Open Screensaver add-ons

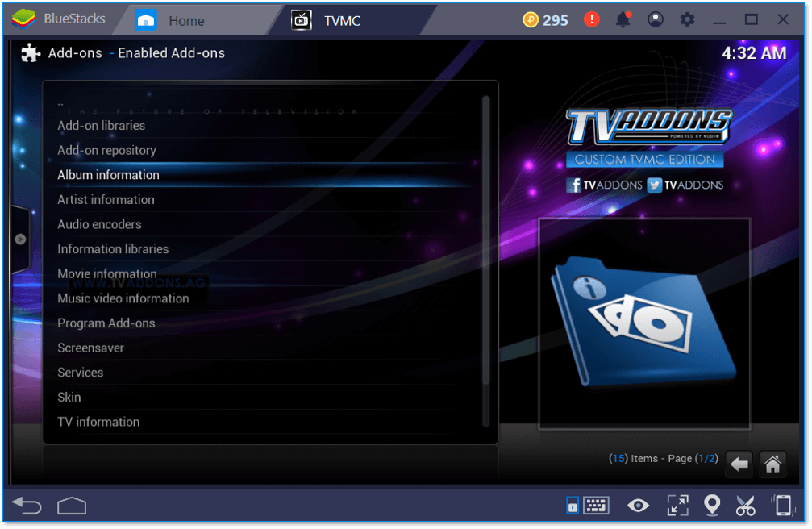tap(264, 348)
